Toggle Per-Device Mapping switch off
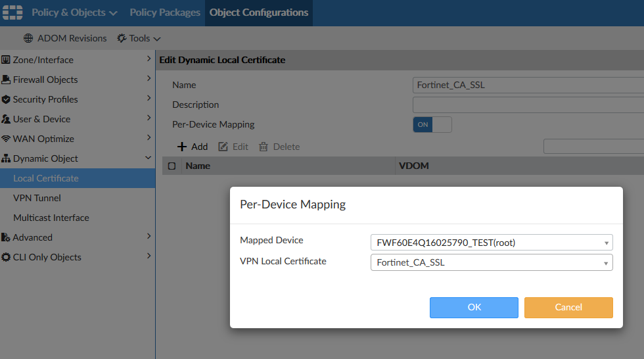Screen dimensions: 644x359 click(432, 124)
